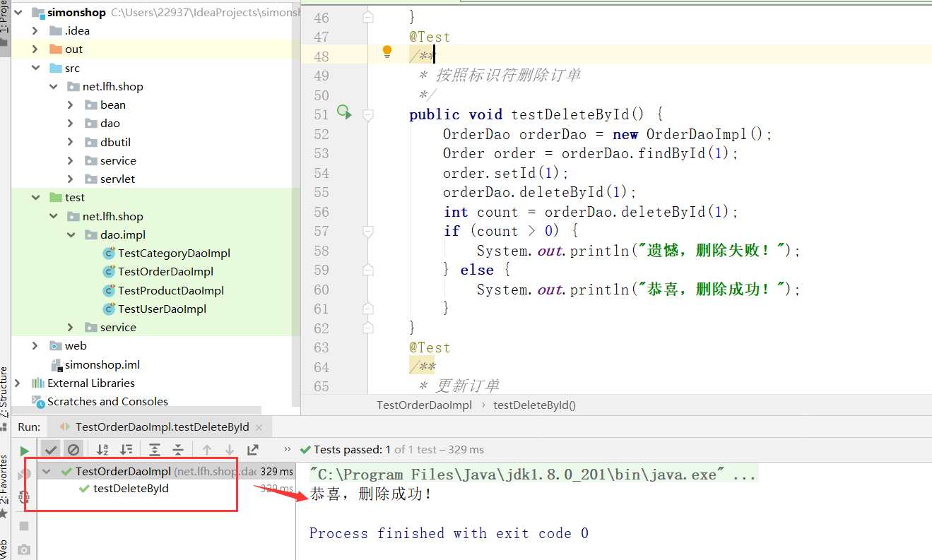932x560 pixels.
Task: Click console output '恭喜，删除成功！'
Action: [371, 494]
